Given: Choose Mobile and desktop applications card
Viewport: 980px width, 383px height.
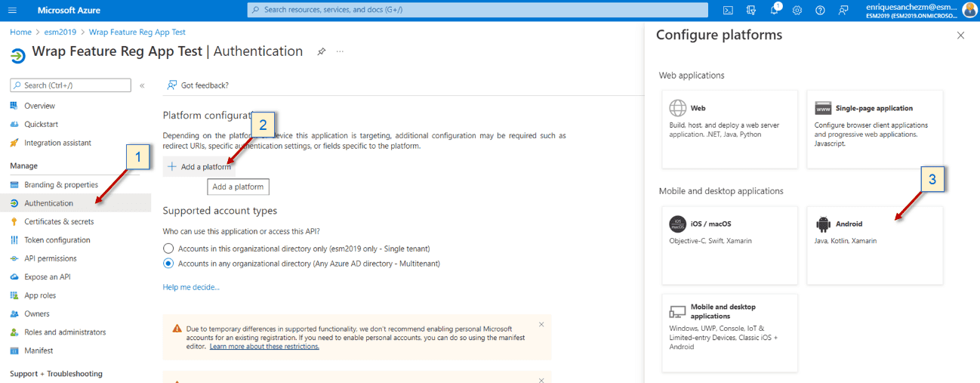Looking at the screenshot, I should [729, 332].
